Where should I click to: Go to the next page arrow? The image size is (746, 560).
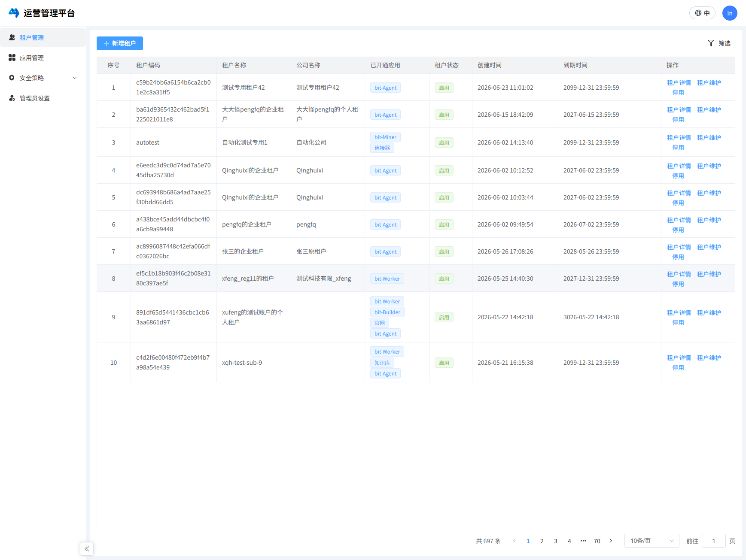(611, 541)
